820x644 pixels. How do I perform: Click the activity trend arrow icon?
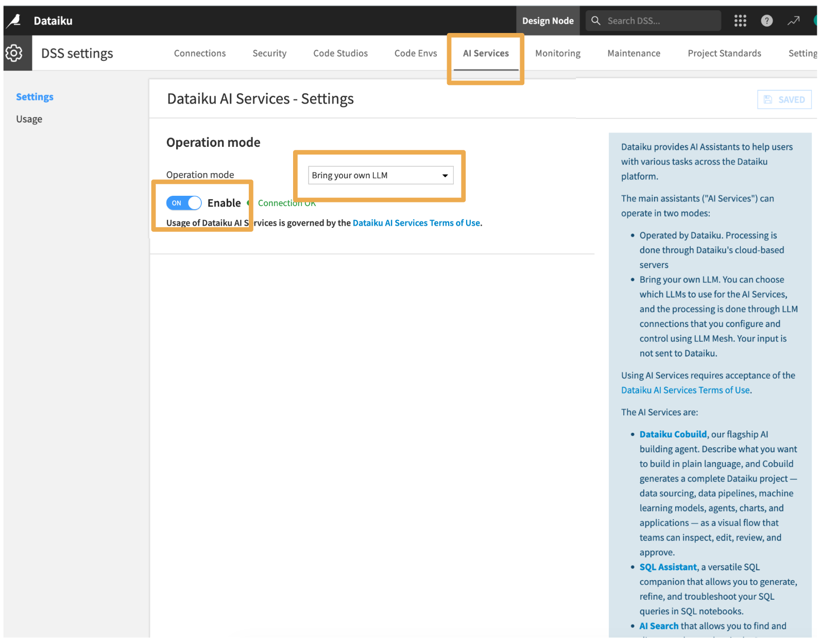point(794,21)
